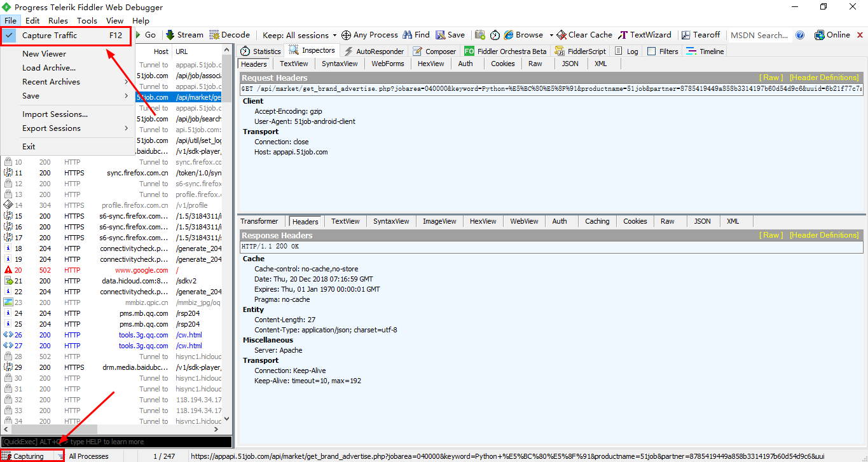This screenshot has height=462, width=868.
Task: Toggle Decode in the toolbar
Action: pos(230,35)
